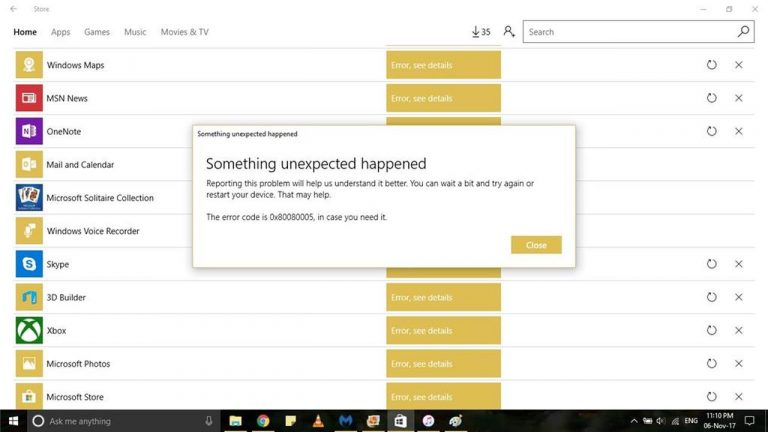This screenshot has height=432, width=768.
Task: Select the Mail and Calendar name
Action: pos(80,165)
